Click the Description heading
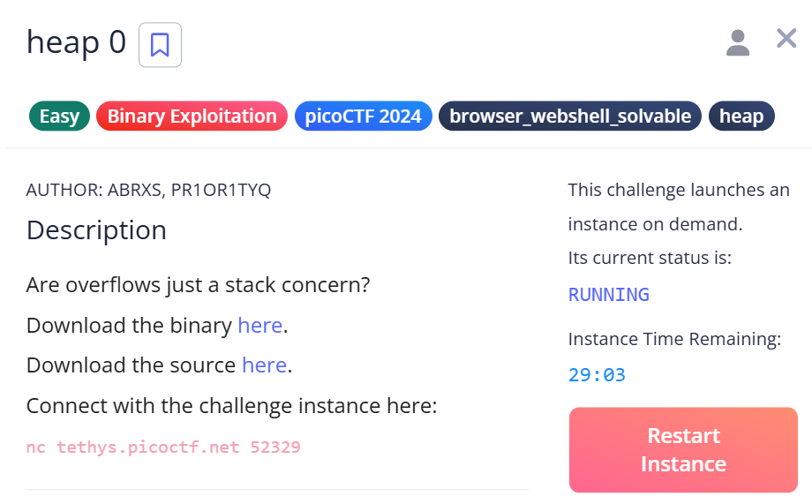 (96, 230)
